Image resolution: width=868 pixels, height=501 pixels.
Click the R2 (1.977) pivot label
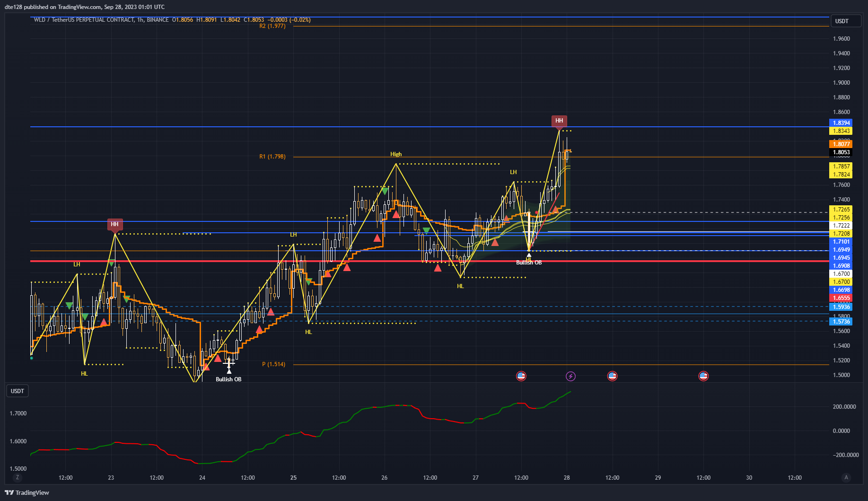pos(272,26)
